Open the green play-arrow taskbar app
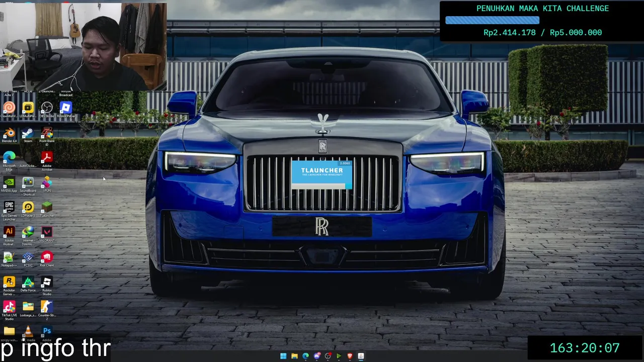The height and width of the screenshot is (362, 644). click(x=339, y=356)
